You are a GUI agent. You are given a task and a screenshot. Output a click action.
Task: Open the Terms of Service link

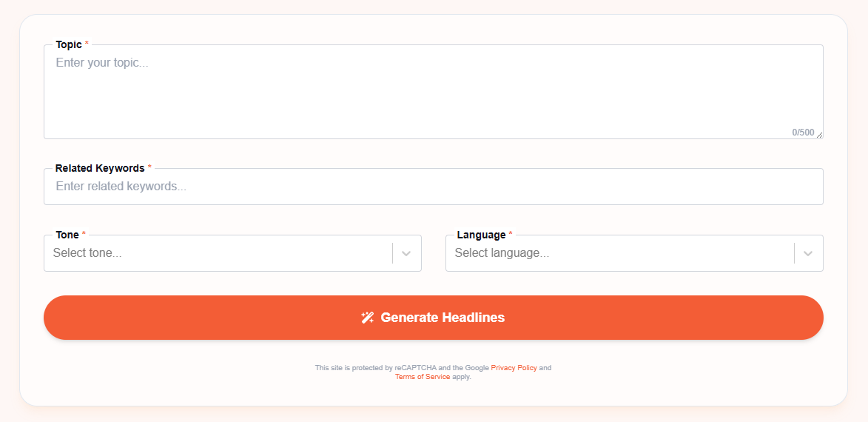coord(423,377)
